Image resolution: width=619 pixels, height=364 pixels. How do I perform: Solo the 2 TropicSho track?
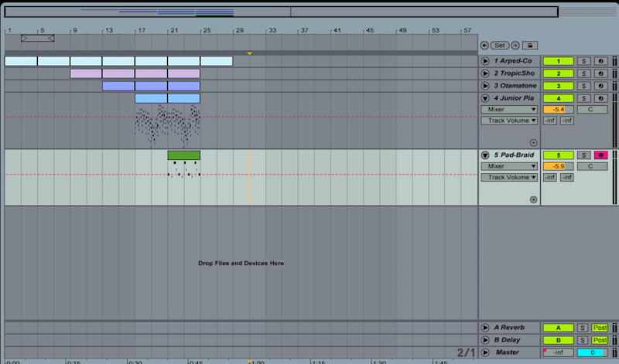pos(584,73)
